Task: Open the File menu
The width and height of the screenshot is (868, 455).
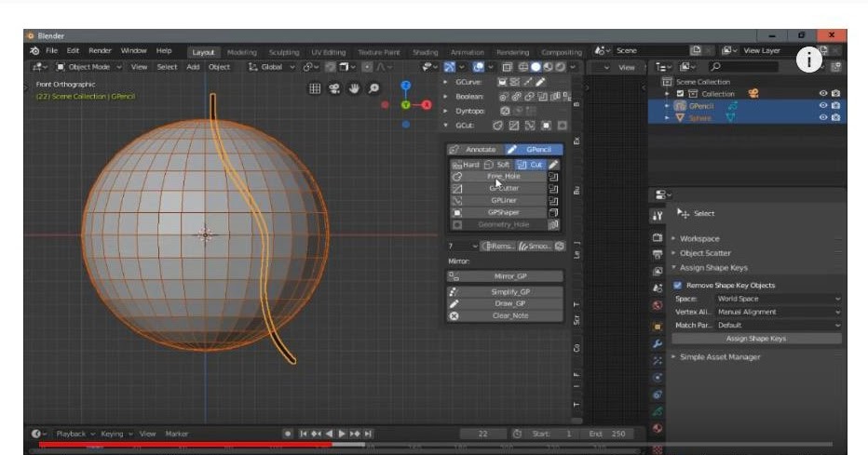Action: click(51, 51)
